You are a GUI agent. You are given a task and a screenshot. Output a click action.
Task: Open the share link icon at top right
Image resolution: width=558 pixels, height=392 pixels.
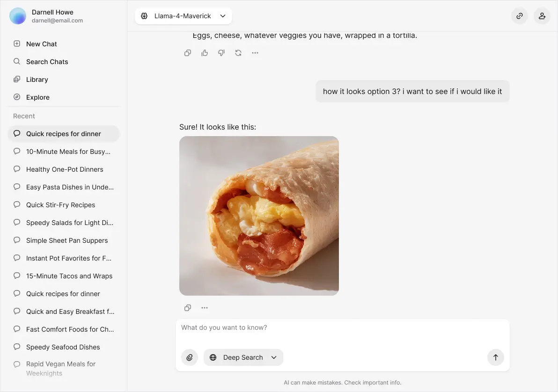pyautogui.click(x=519, y=15)
